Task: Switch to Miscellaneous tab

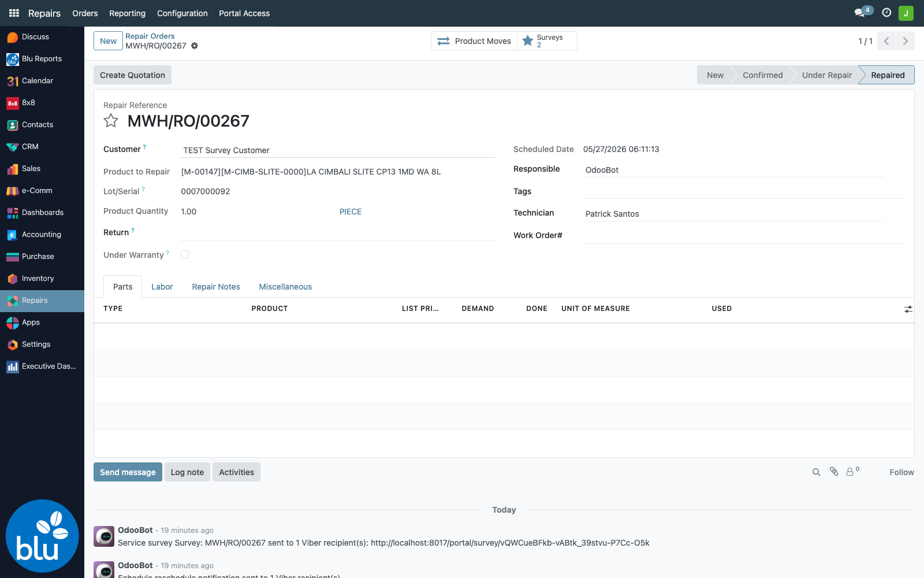Action: pos(285,287)
